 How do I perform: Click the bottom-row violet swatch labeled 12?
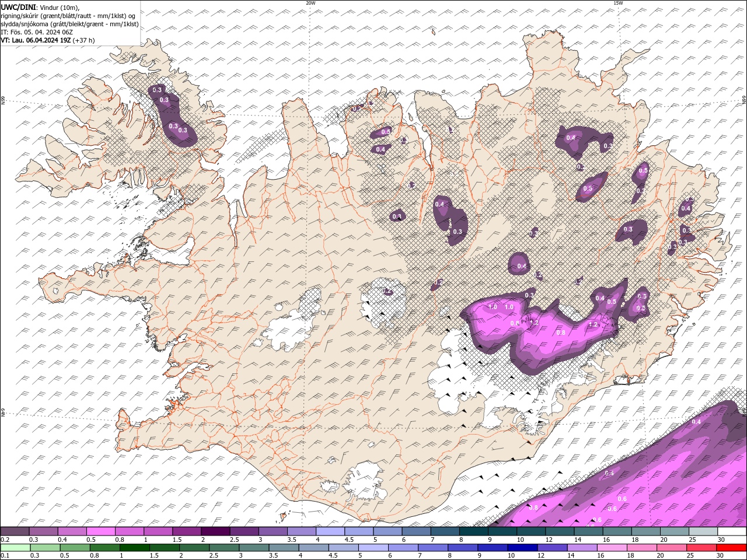pos(552,548)
